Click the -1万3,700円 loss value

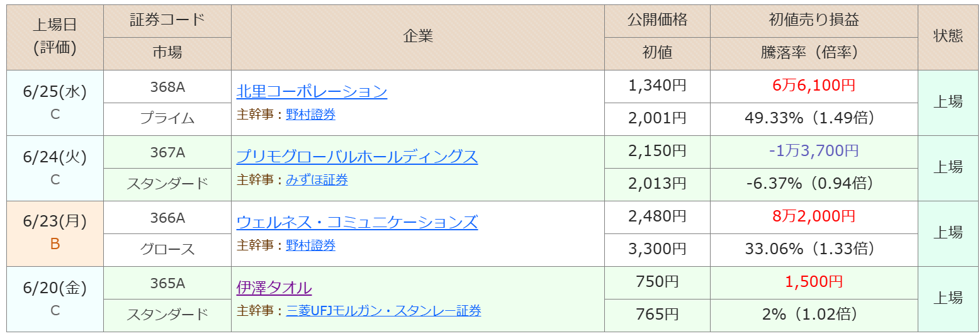point(814,152)
